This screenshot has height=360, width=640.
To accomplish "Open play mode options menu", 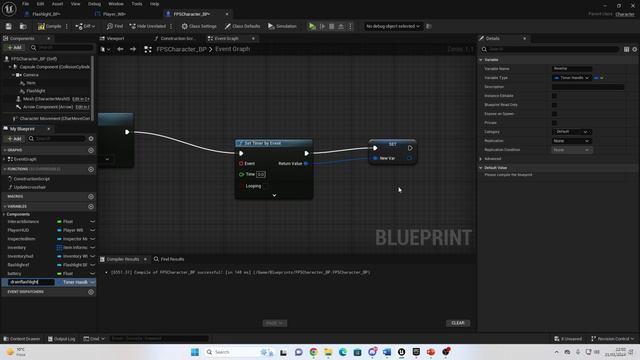I will point(350,26).
